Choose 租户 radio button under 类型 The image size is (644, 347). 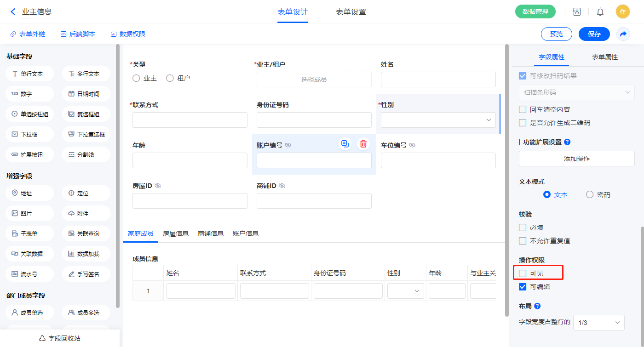click(x=170, y=78)
